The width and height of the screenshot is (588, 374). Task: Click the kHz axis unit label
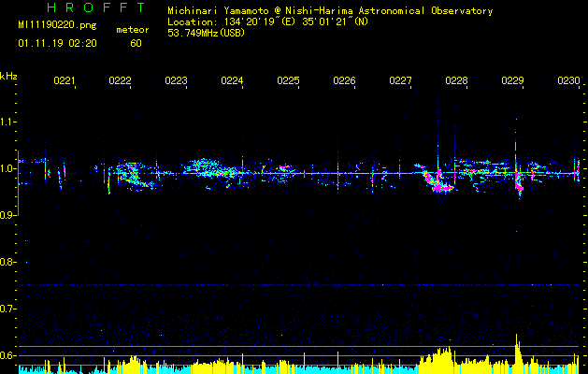(x=8, y=77)
